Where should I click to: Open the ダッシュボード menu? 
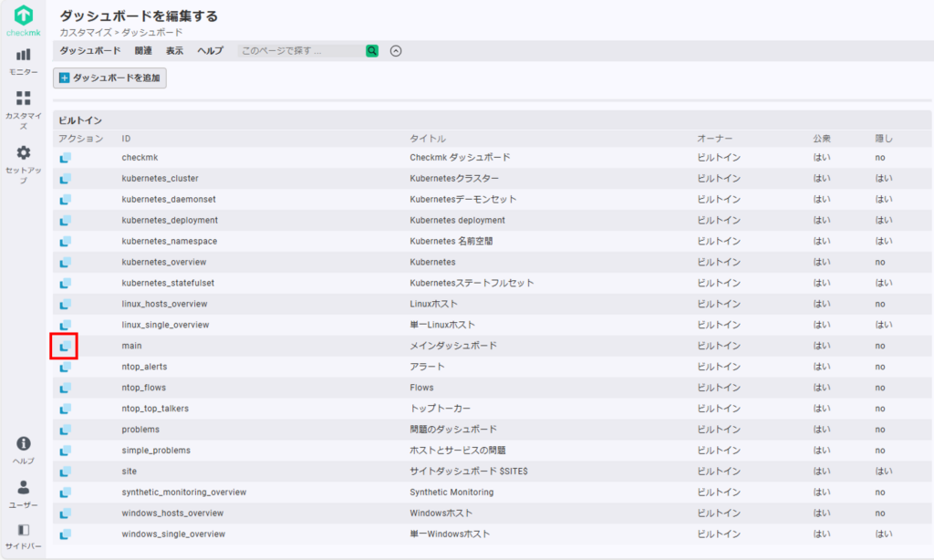90,51
